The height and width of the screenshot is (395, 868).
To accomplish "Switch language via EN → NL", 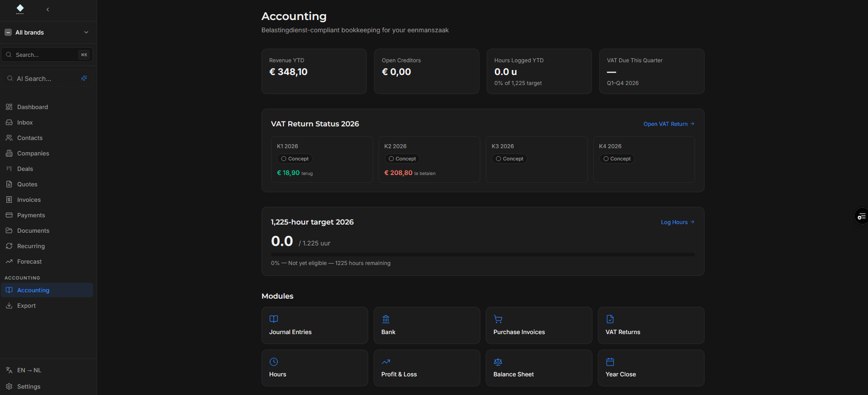I will pyautogui.click(x=47, y=370).
